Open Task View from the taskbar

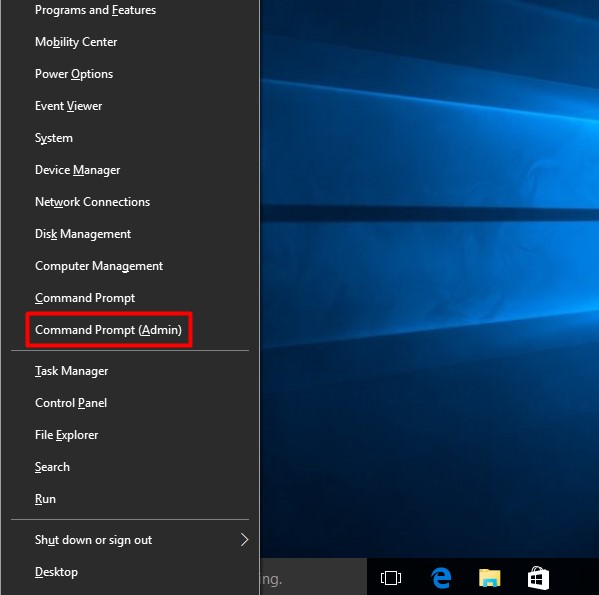[391, 577]
